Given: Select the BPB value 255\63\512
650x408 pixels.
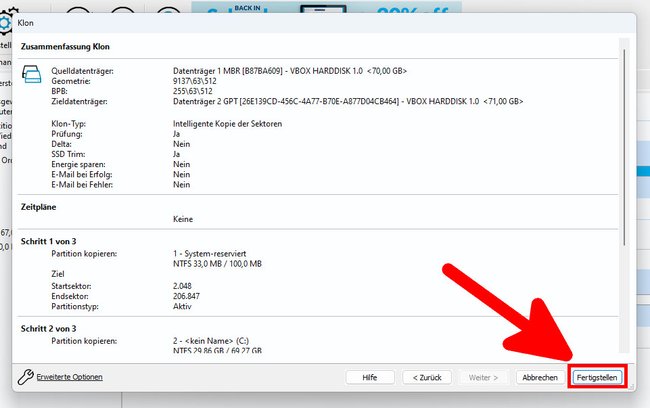Looking at the screenshot, I should click(x=192, y=91).
